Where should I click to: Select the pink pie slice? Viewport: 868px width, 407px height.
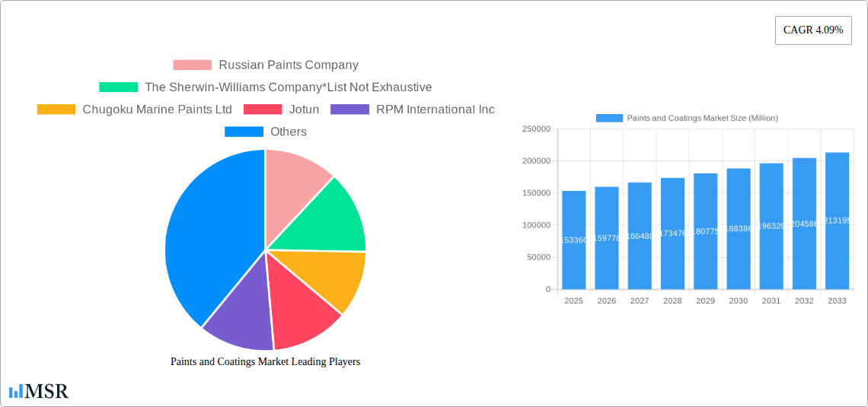point(292,196)
